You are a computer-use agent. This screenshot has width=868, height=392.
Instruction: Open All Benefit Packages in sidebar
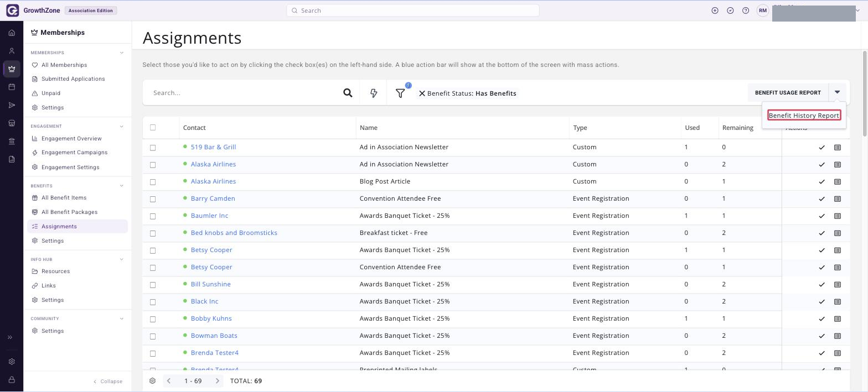click(69, 212)
